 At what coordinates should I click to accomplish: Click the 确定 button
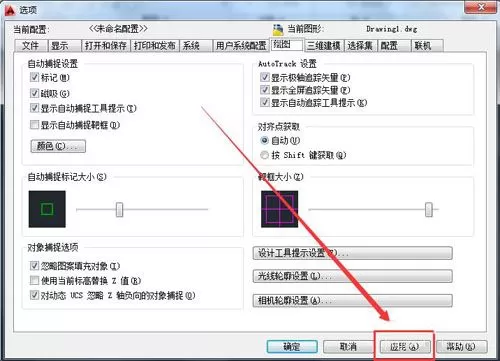(x=292, y=347)
